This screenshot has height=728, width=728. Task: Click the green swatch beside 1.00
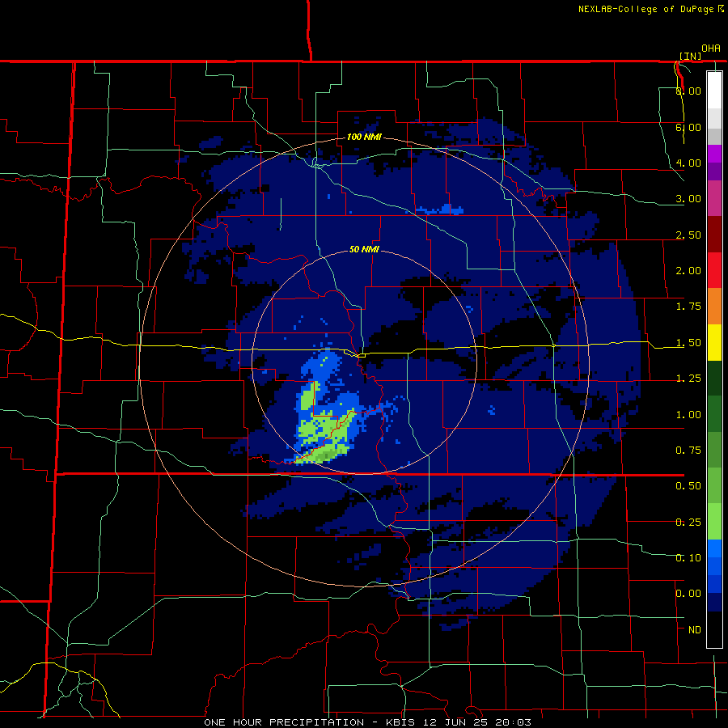714,414
